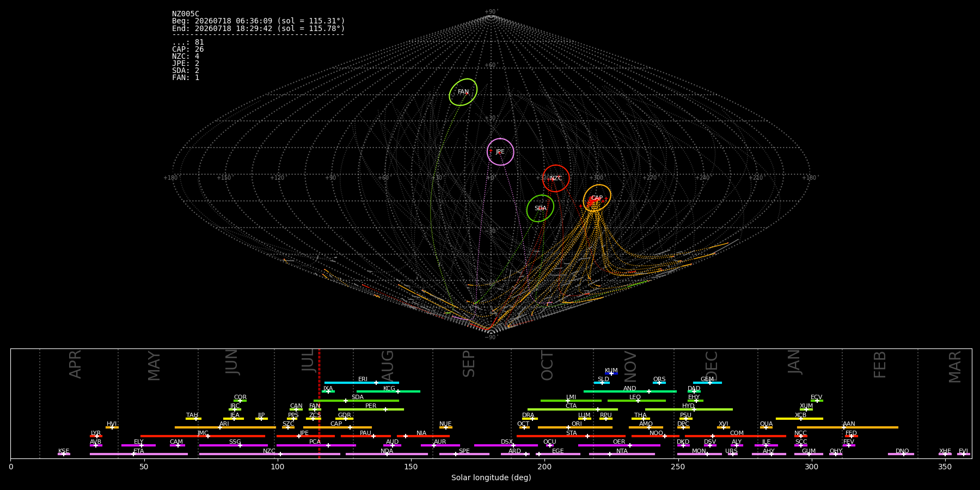Click the NTA shower label in timeline

click(x=622, y=451)
